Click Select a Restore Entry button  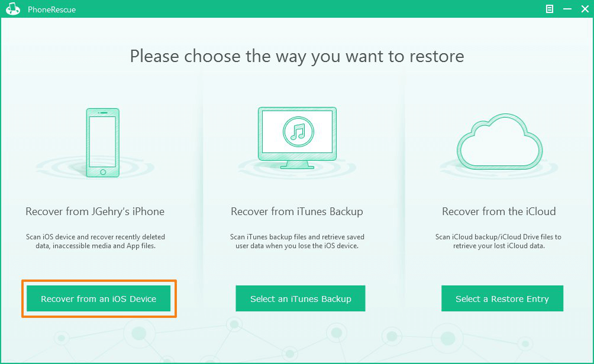(502, 298)
